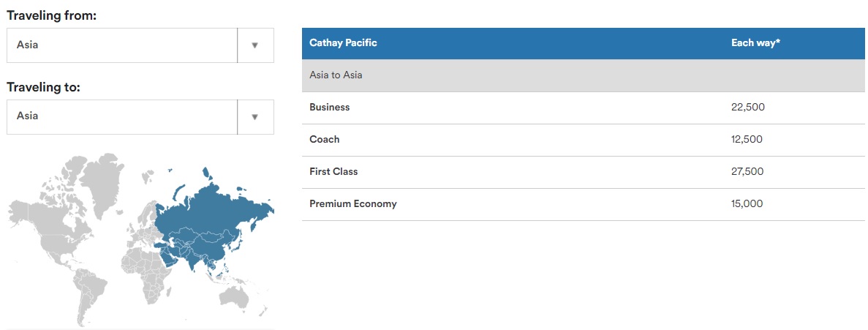This screenshot has width=868, height=330.
Task: Select the Coach fare row label
Action: 325,140
